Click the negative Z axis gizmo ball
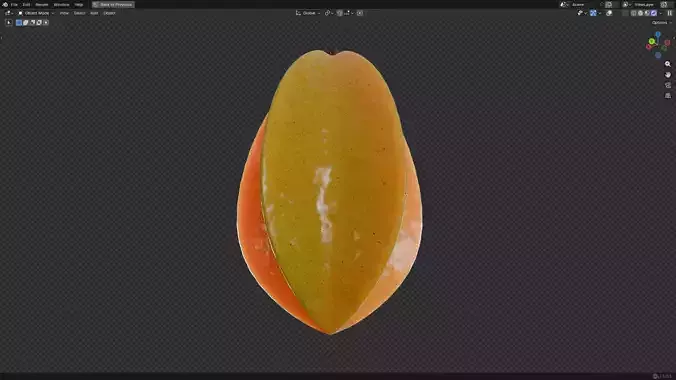 coord(658,55)
